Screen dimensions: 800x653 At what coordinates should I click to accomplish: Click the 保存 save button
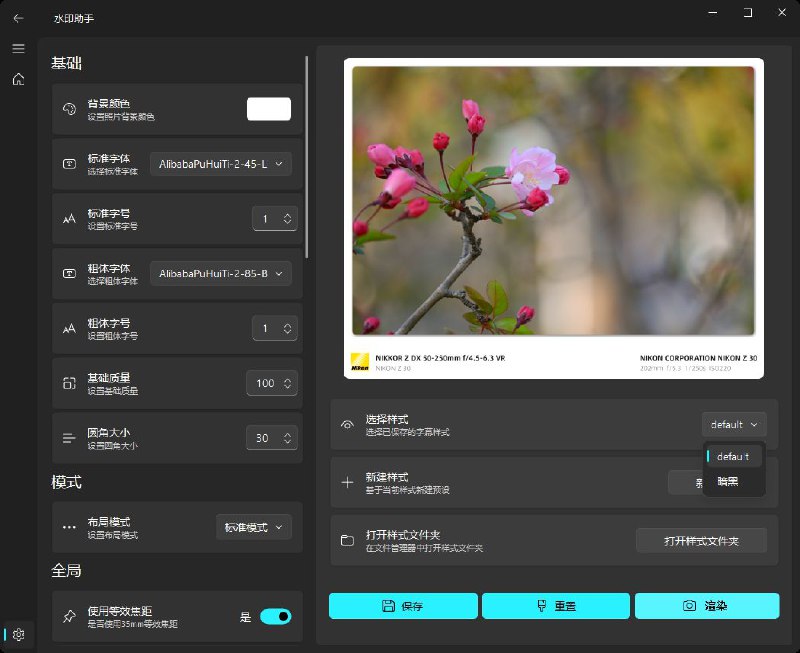coord(404,605)
